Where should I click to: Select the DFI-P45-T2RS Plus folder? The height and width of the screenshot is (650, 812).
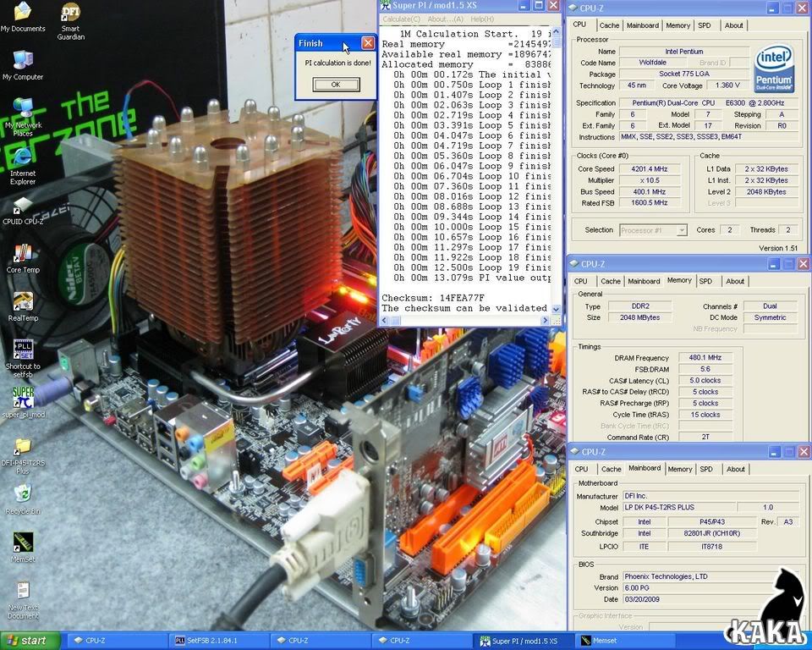pyautogui.click(x=23, y=456)
